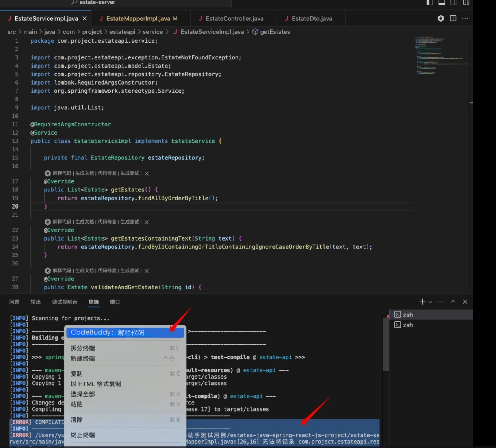Click the CodeBuddy icon in editor title bar
Screen dimensions: 496x448
441,18
